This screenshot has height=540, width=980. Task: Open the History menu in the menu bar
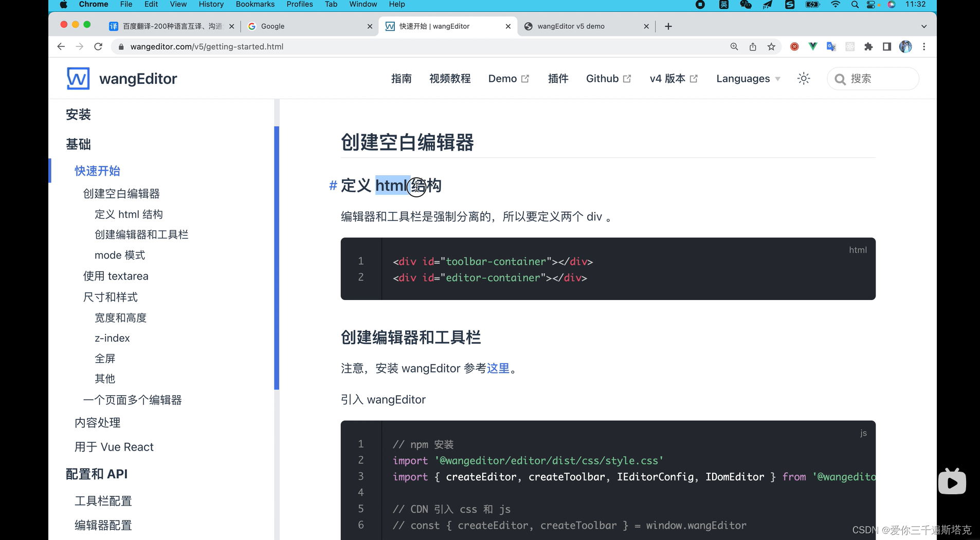[211, 5]
